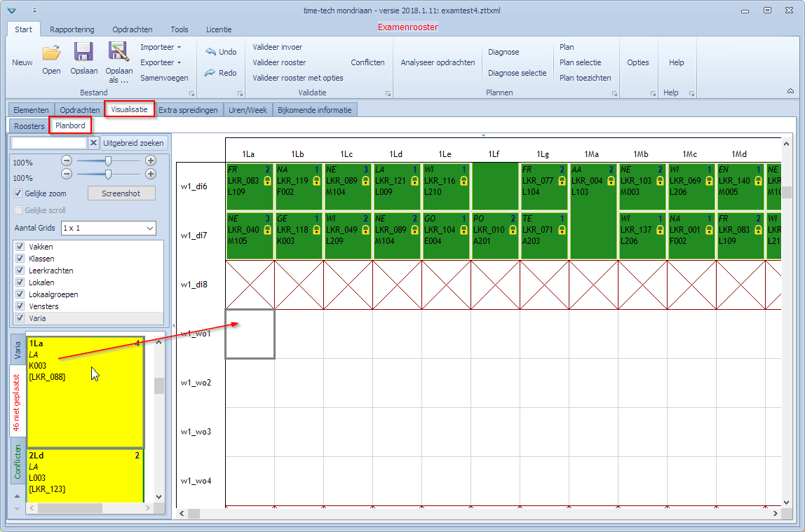Open the Conflicten vertical side tab

pyautogui.click(x=18, y=462)
